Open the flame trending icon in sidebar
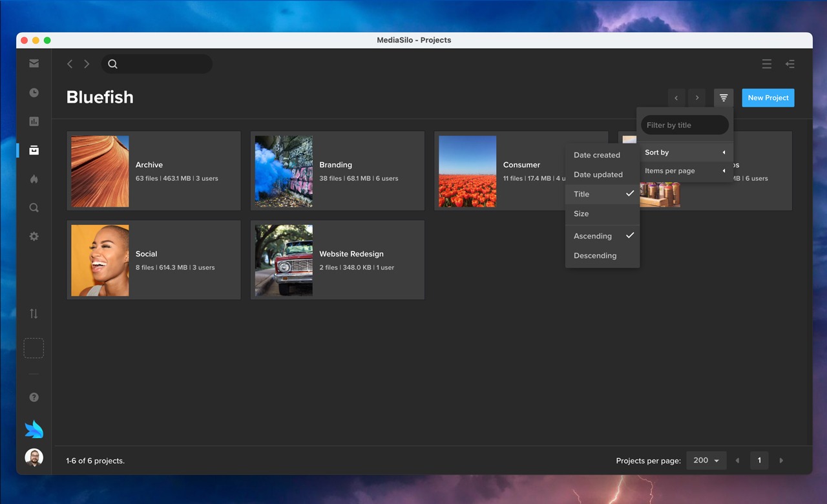Screen dimensions: 827x504 (34, 179)
